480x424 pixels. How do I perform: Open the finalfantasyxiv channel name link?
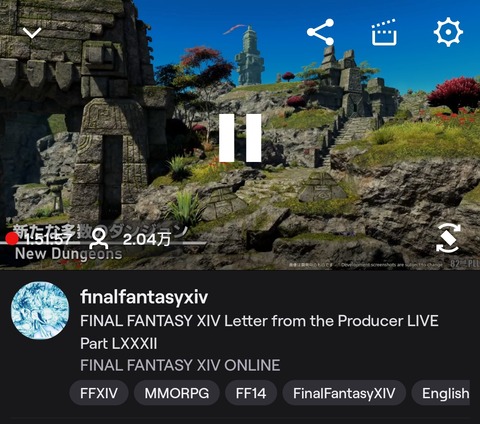click(x=144, y=297)
